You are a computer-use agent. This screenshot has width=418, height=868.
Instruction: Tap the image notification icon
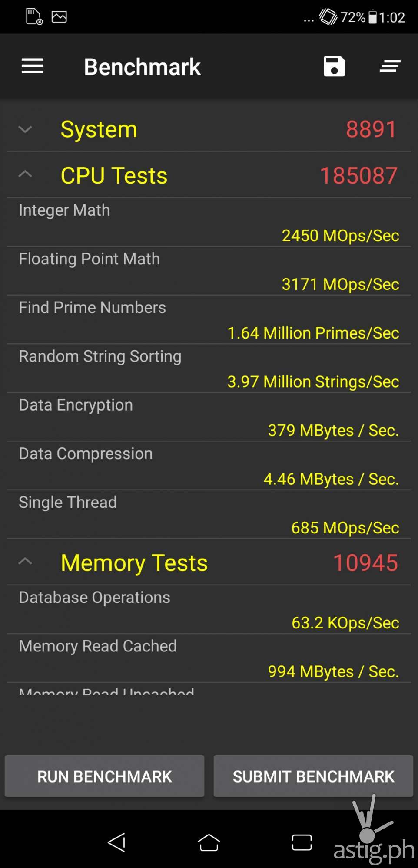coord(59,17)
